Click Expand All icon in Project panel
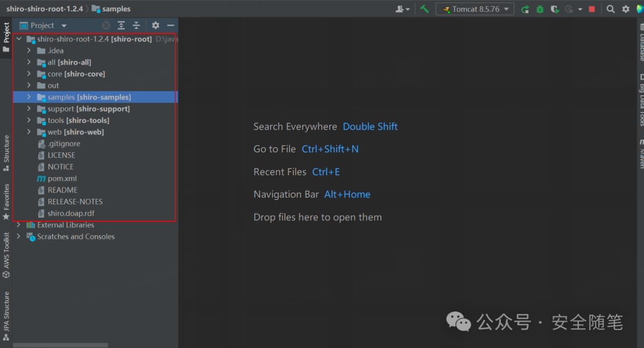This screenshot has height=348, width=644. pos(121,26)
